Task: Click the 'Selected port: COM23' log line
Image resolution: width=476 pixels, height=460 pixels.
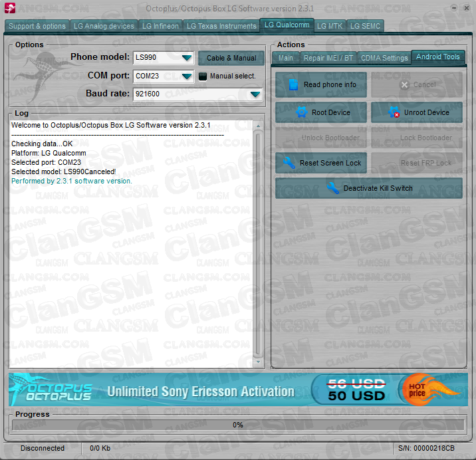Action: point(46,162)
